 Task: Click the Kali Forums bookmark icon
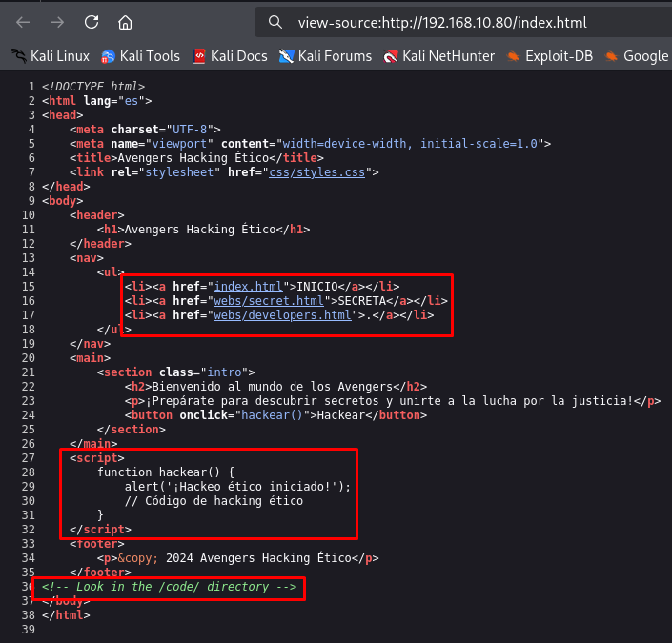point(286,56)
